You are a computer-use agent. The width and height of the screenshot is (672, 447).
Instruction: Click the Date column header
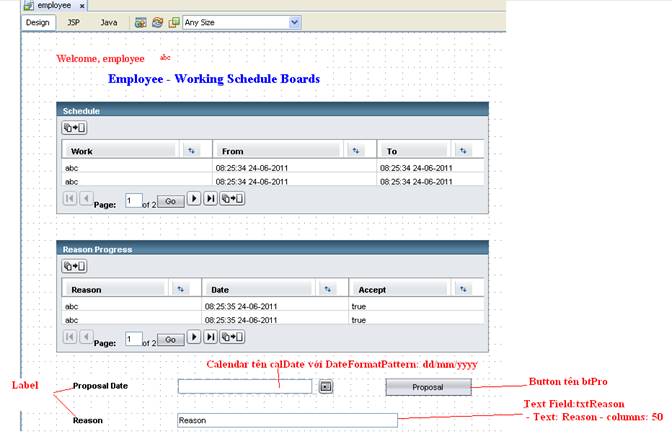tap(258, 290)
